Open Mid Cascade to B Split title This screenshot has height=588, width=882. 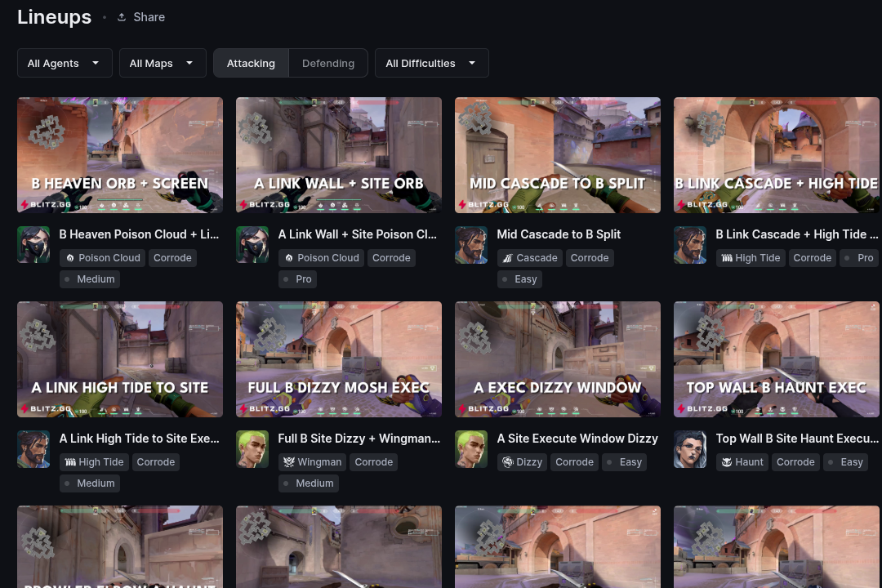[x=559, y=234]
